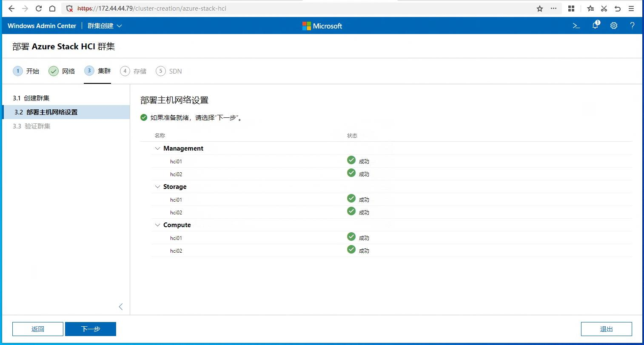The height and width of the screenshot is (345, 644).
Task: Select hci01 row under Storage
Action: point(392,200)
